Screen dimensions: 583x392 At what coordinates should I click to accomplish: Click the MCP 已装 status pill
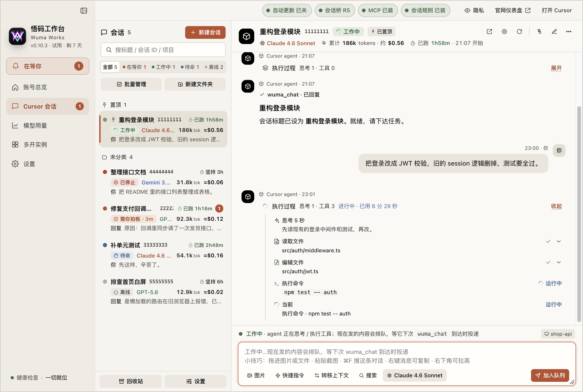tap(377, 10)
